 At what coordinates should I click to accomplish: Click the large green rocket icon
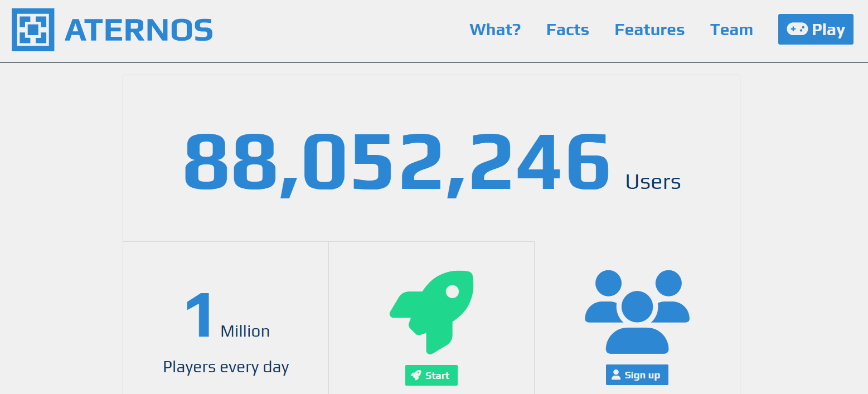431,312
